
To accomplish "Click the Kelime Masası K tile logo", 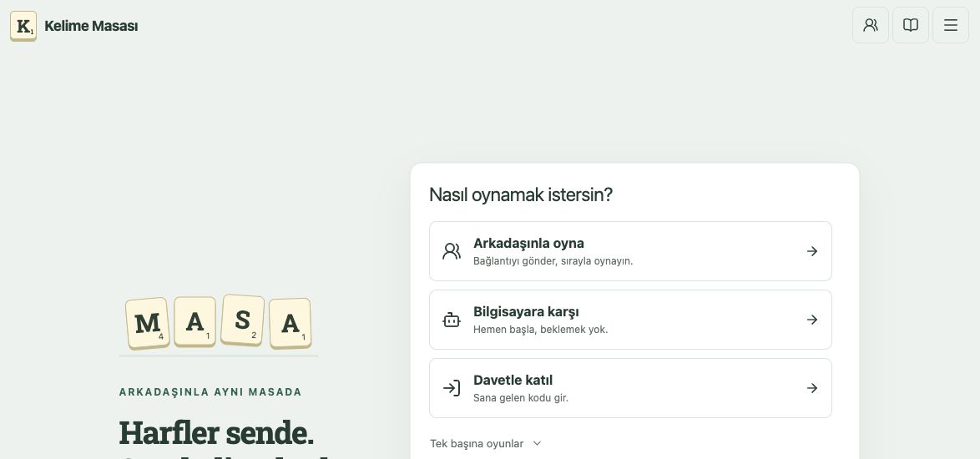I will (x=23, y=26).
